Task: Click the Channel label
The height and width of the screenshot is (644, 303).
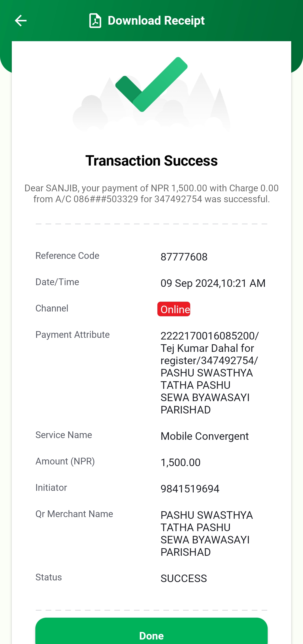Action: pyautogui.click(x=52, y=308)
